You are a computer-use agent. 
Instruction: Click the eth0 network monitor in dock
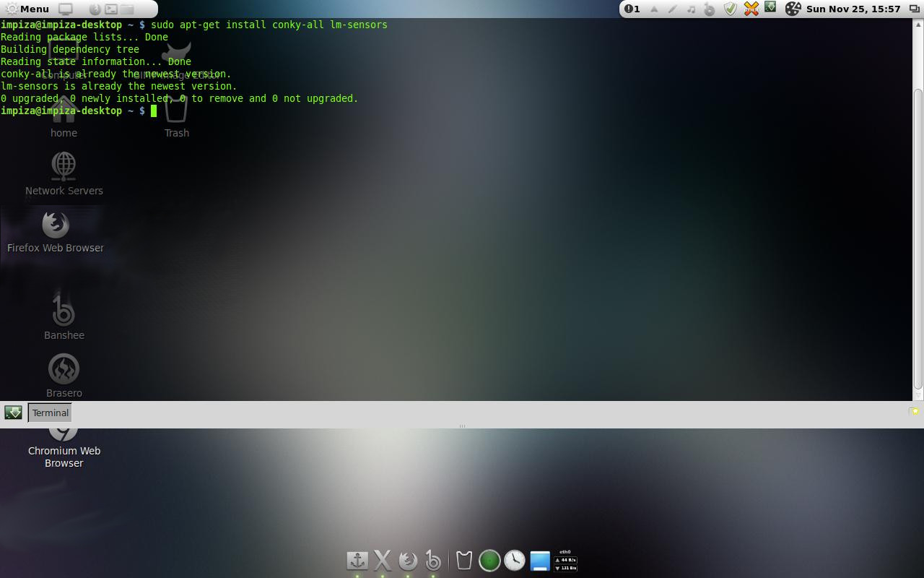(565, 560)
